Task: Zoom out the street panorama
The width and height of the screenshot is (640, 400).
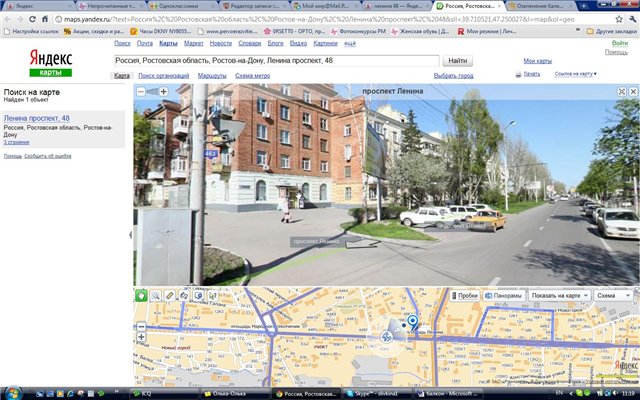Action: (141, 91)
